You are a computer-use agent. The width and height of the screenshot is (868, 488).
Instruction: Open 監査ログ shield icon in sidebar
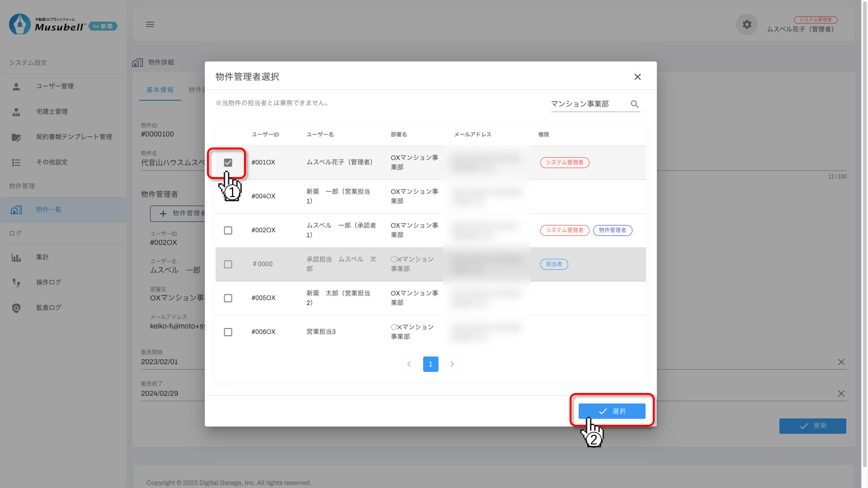pyautogui.click(x=16, y=308)
